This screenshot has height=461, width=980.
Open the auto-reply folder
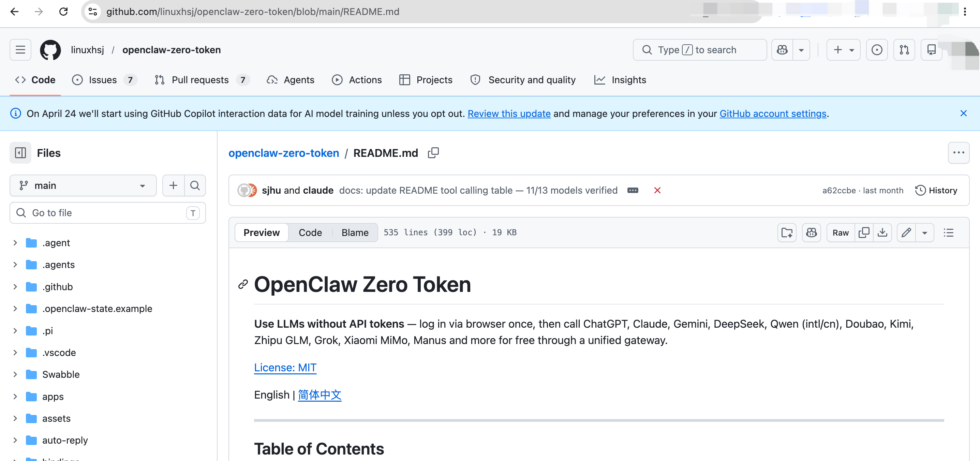tap(65, 441)
